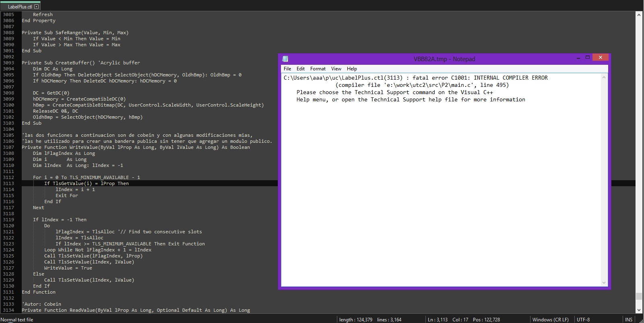
Task: Click the "Private Sub SafeRange(Value, Min, Max)" line
Action: coord(75,33)
